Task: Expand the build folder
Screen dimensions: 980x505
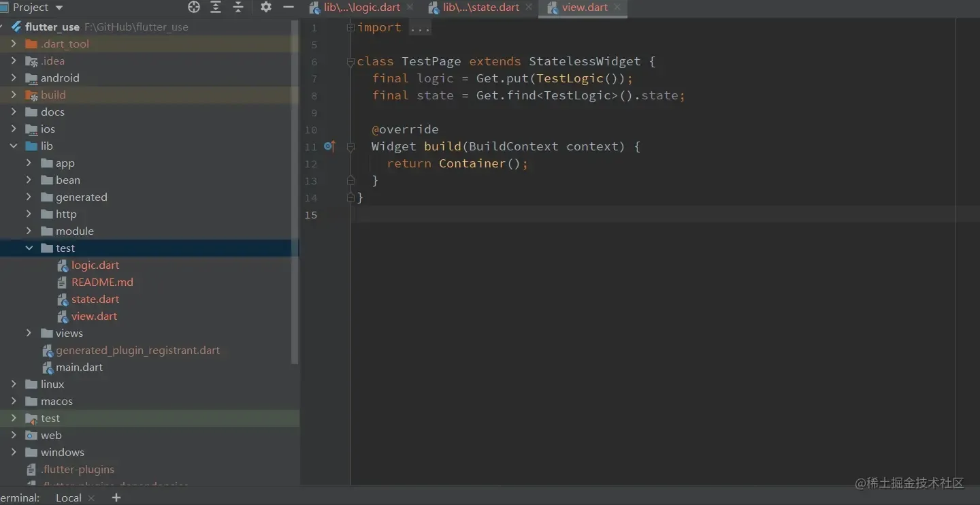Action: (x=14, y=95)
